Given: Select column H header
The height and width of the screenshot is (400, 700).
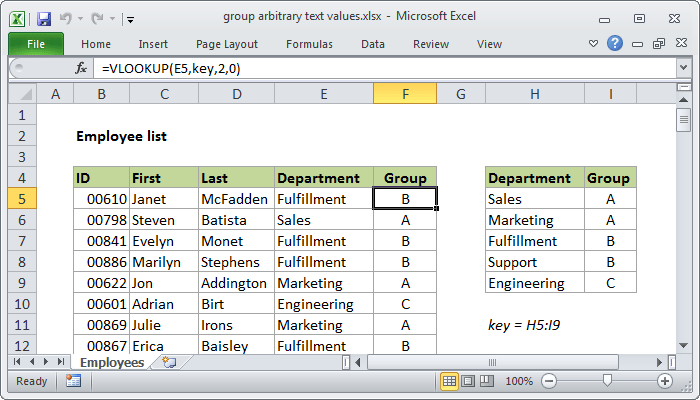Looking at the screenshot, I should click(x=534, y=94).
